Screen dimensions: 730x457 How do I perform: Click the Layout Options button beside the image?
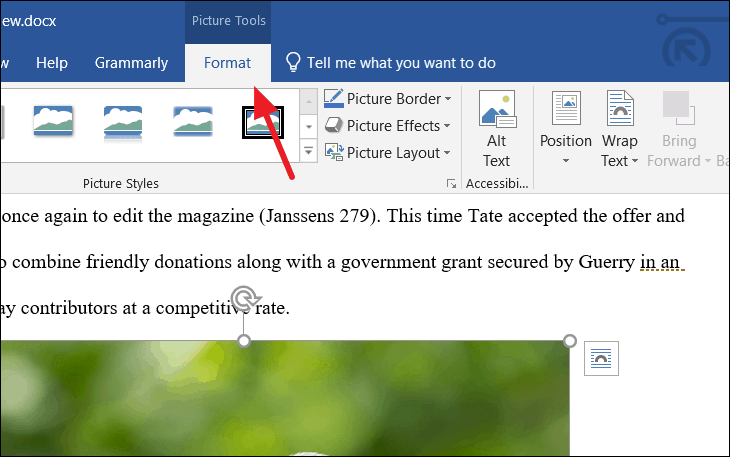tap(602, 358)
